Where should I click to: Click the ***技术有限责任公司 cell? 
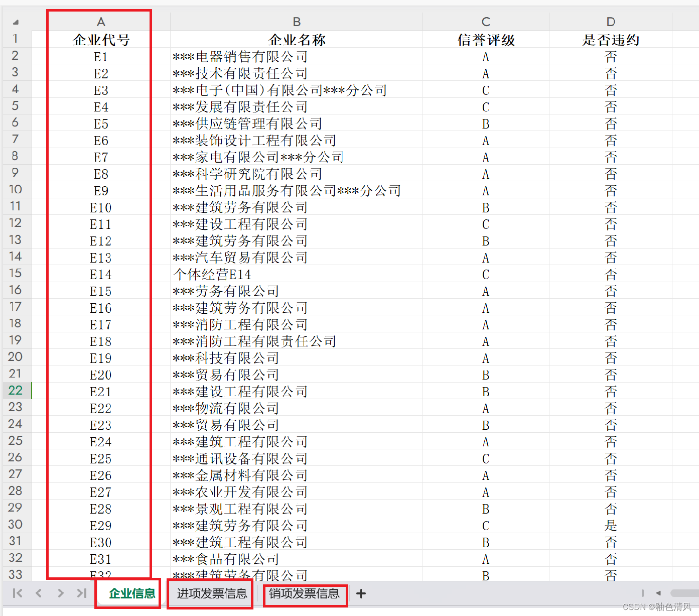click(297, 73)
